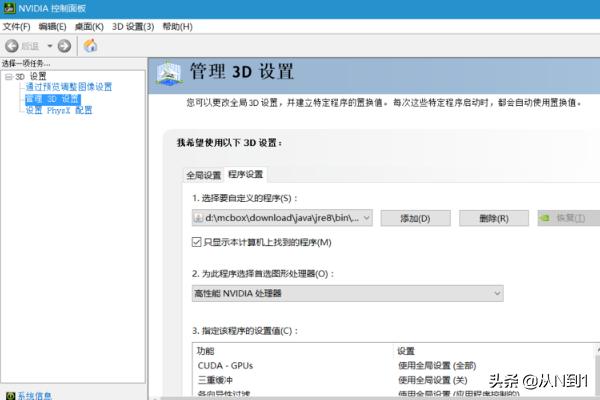Click the back arrow navigation icon

point(11,46)
